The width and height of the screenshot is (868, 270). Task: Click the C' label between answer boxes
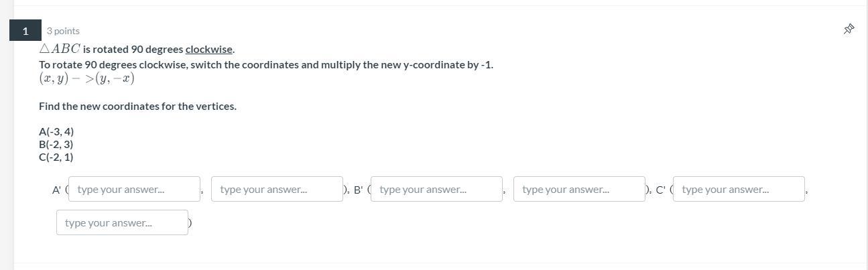(660, 190)
